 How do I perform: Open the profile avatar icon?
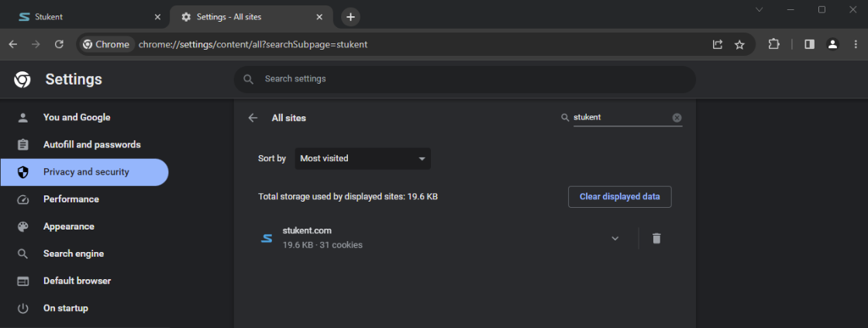pos(832,44)
